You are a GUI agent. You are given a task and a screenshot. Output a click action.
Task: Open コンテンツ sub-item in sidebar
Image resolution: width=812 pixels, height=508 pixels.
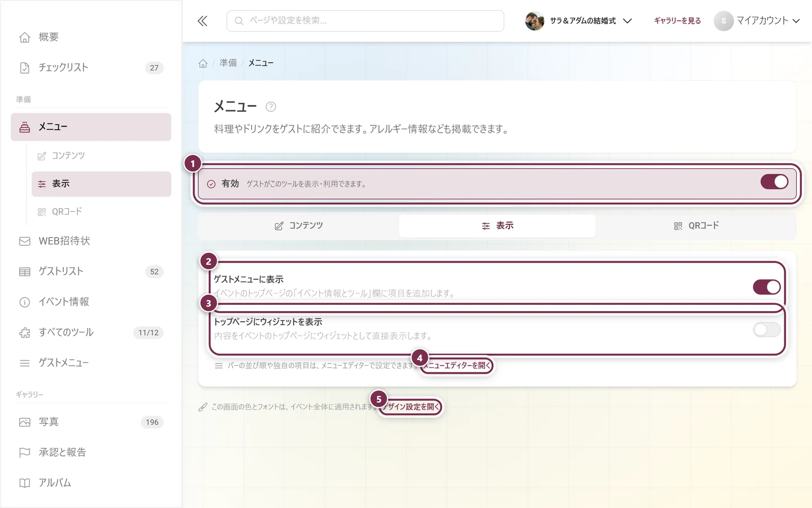101,156
